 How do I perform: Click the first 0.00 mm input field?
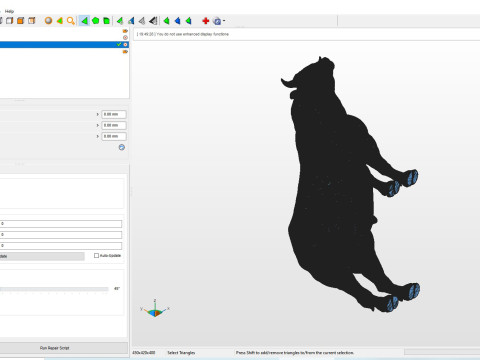pos(114,114)
